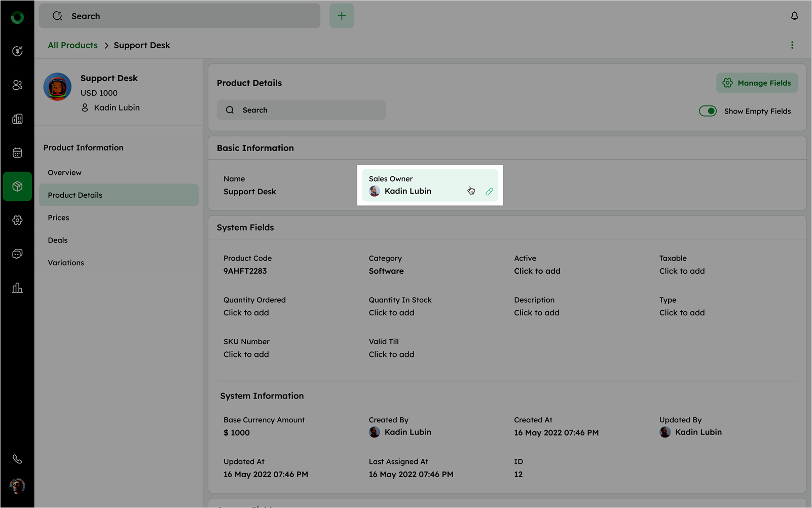Click the green plus quick-add button
The image size is (812, 508).
click(x=342, y=16)
